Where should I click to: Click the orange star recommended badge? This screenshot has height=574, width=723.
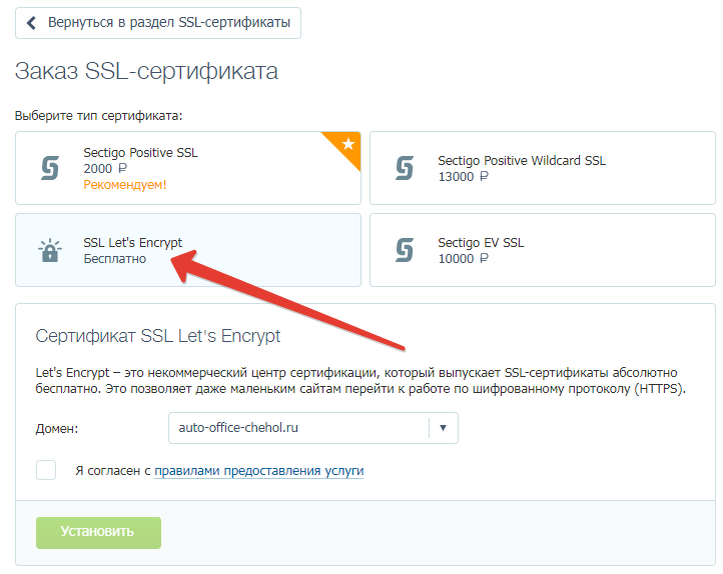pyautogui.click(x=346, y=146)
